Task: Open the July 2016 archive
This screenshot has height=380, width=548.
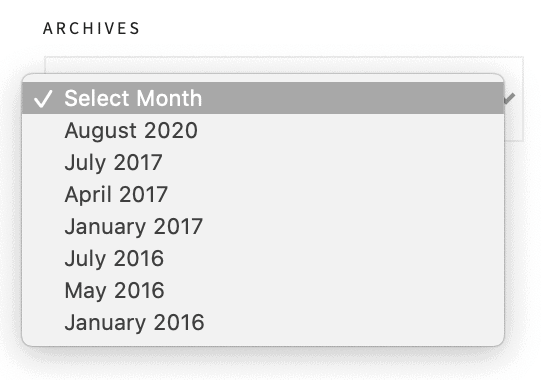Action: (x=263, y=258)
